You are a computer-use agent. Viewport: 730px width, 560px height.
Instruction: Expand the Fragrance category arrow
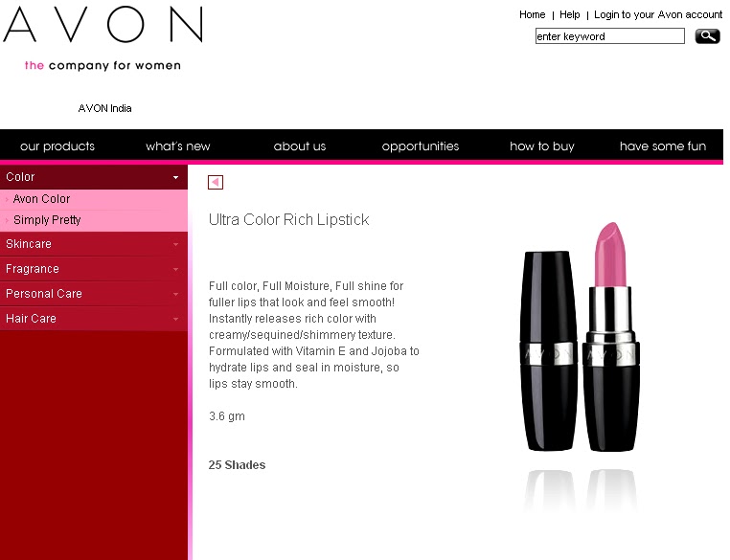pos(175,269)
